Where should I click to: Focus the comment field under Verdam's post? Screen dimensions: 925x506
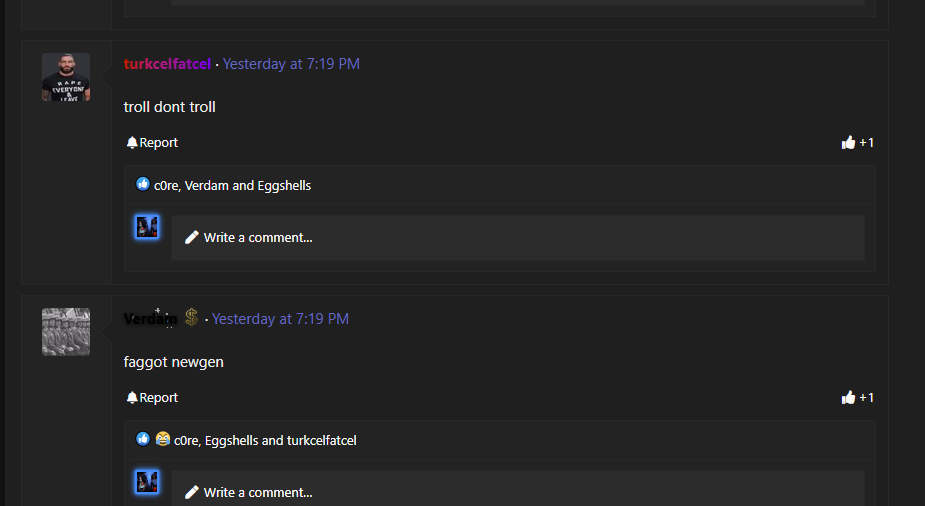click(x=518, y=488)
